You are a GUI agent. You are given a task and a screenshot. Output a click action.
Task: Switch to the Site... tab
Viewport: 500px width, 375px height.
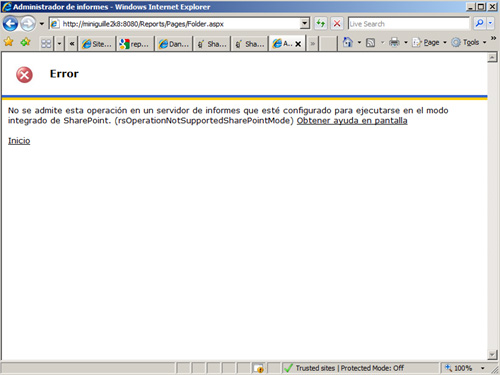97,44
